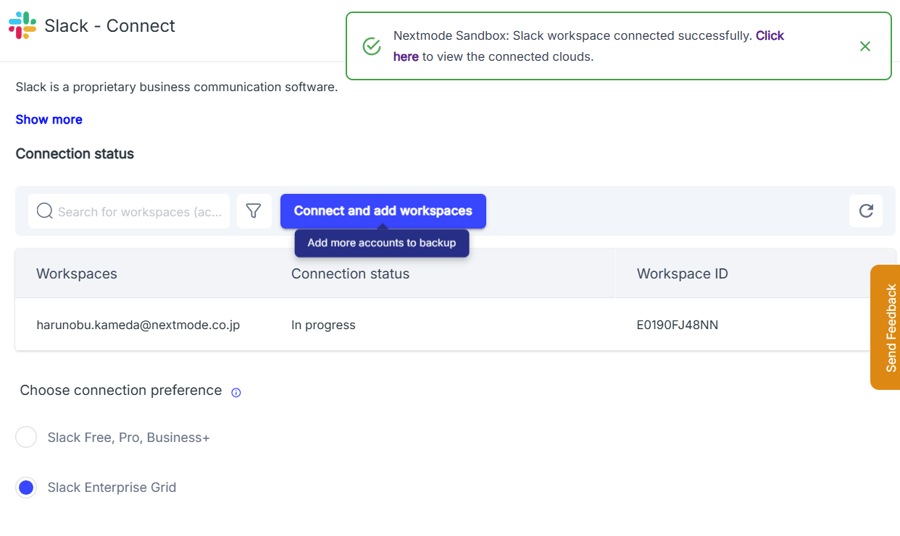Refresh the connection status list
The height and width of the screenshot is (536, 900).
pos(866,211)
